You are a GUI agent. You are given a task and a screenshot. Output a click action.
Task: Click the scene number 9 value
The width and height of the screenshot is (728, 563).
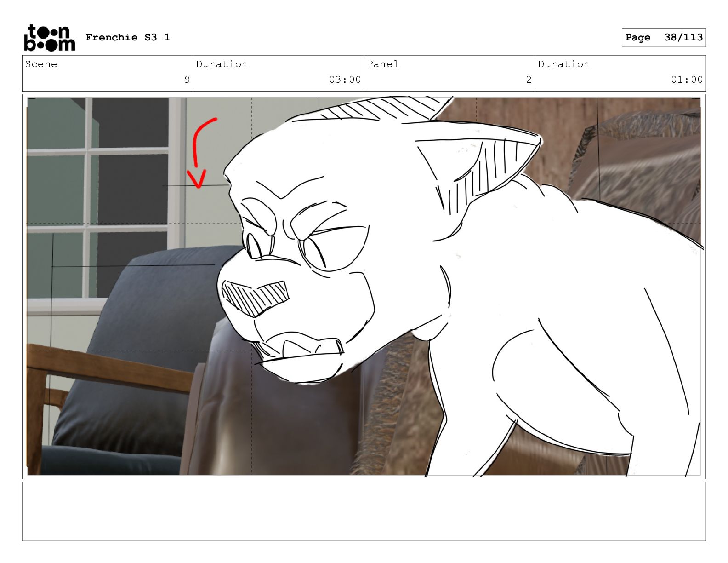click(x=187, y=80)
